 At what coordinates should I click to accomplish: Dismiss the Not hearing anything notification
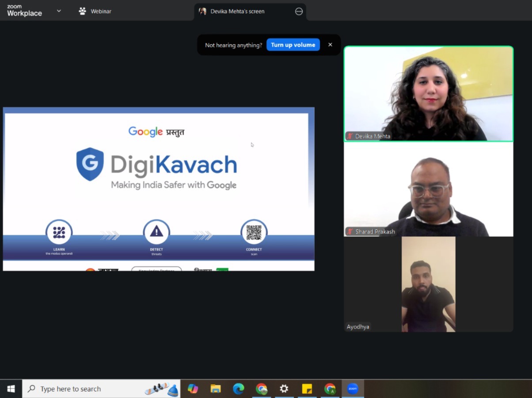coord(330,45)
